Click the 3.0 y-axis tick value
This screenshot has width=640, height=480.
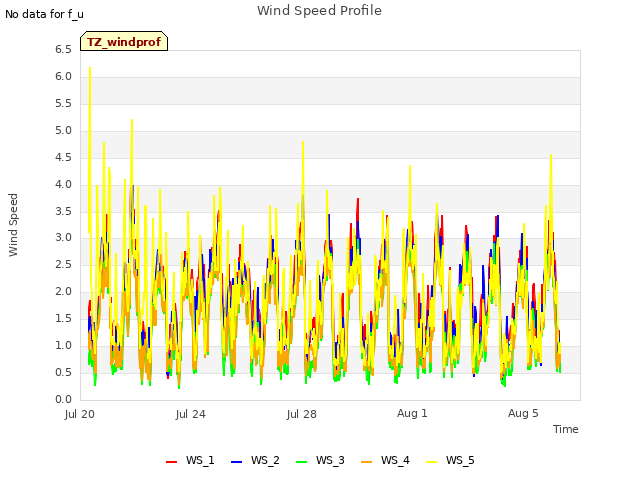point(63,238)
